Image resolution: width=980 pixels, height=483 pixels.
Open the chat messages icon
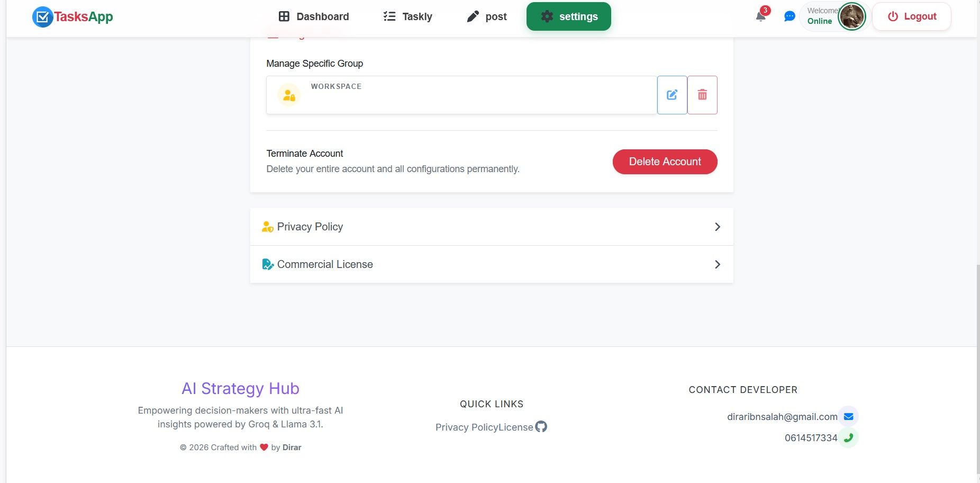[790, 16]
